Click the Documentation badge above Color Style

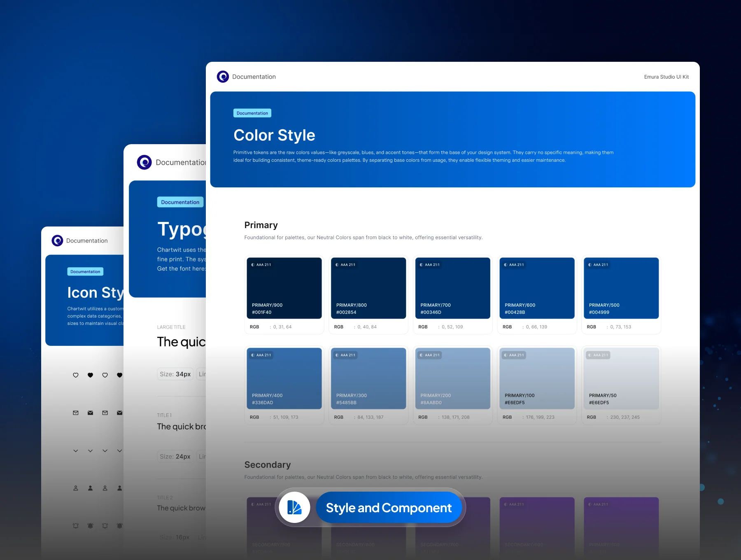coord(252,113)
